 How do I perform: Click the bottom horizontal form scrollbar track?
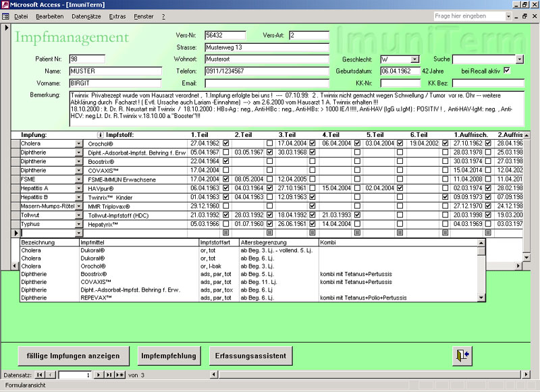pyautogui.click(x=369, y=374)
